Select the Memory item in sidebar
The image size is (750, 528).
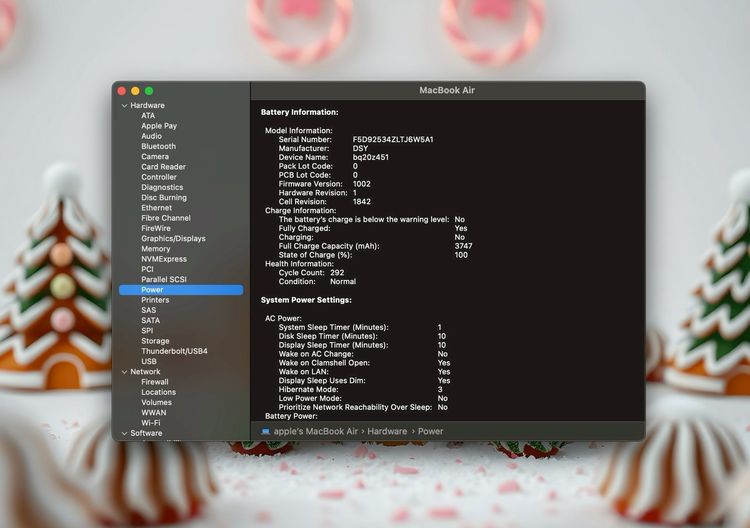[155, 249]
